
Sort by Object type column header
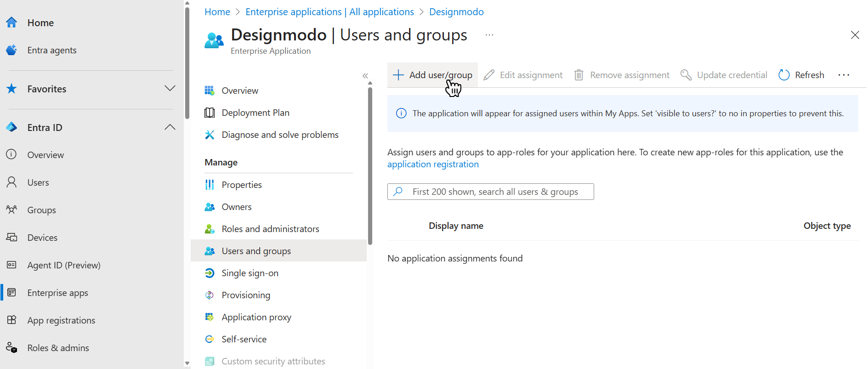[827, 226]
